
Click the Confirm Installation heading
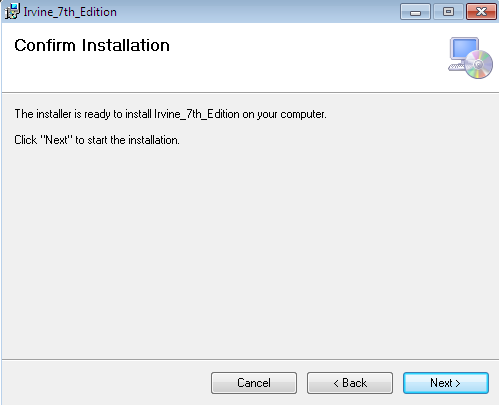(92, 45)
